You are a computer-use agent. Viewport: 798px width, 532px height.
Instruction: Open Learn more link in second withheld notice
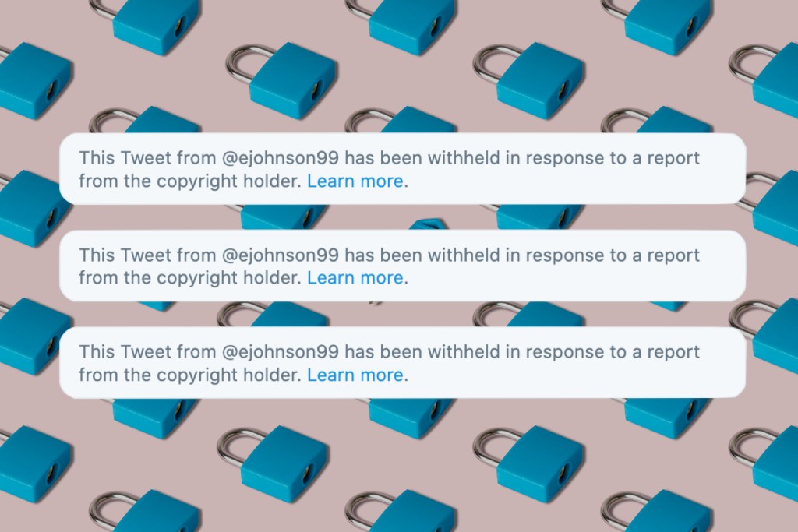[355, 278]
